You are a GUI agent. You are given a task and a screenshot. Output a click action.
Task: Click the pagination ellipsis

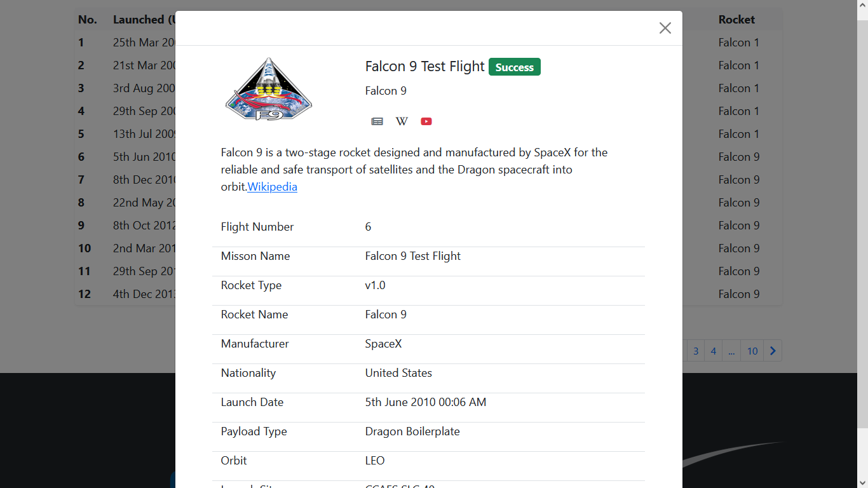(731, 351)
